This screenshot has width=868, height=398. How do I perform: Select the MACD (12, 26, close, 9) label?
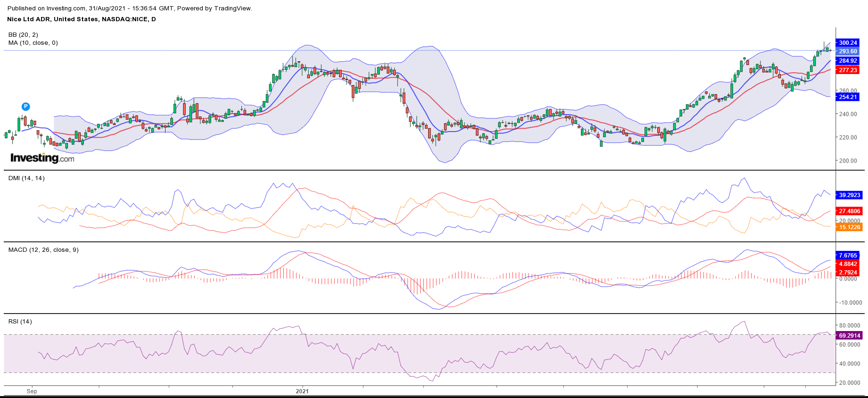click(x=43, y=250)
